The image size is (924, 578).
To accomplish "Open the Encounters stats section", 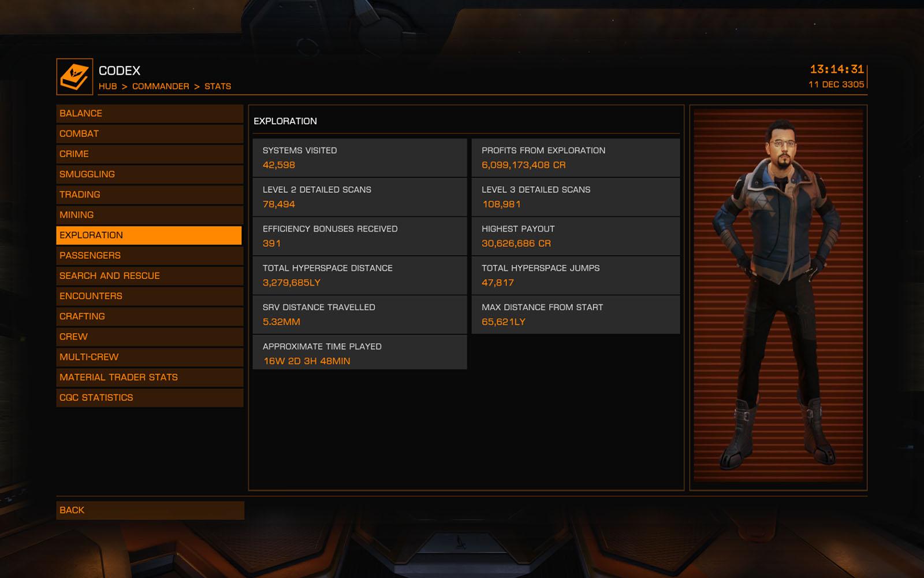I will click(x=150, y=296).
